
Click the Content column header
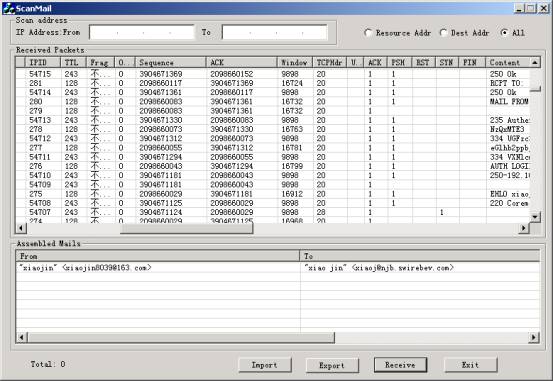[x=508, y=62]
